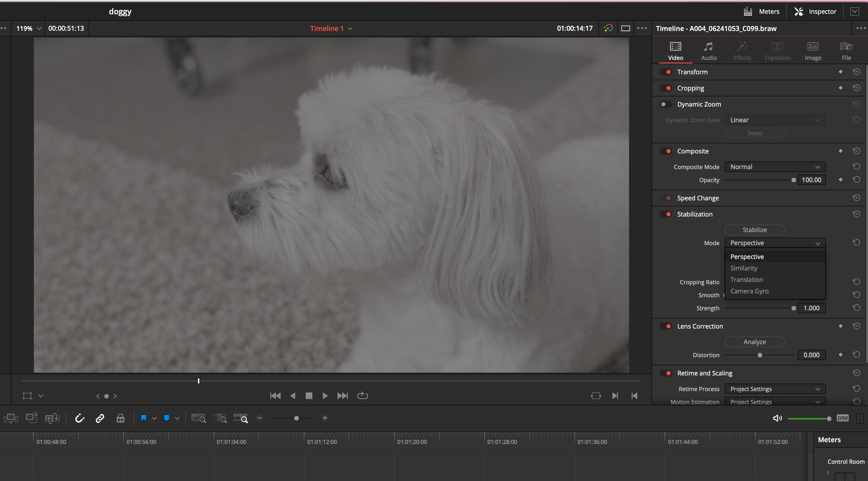Play the timeline forward
Viewport: 868px width, 481px height.
click(x=325, y=396)
